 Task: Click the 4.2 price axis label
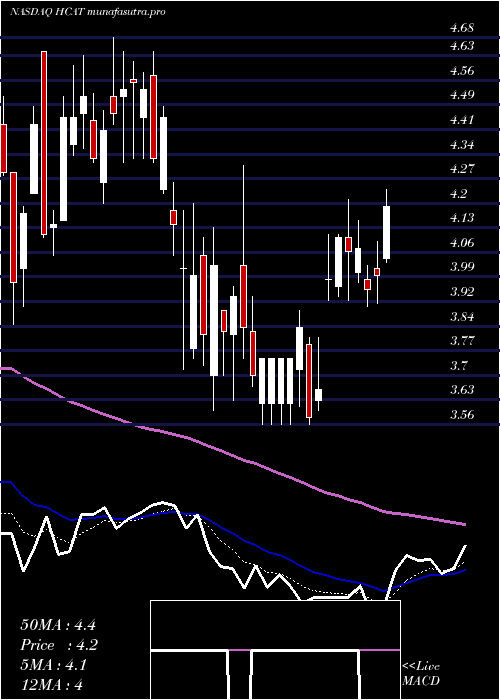(458, 194)
